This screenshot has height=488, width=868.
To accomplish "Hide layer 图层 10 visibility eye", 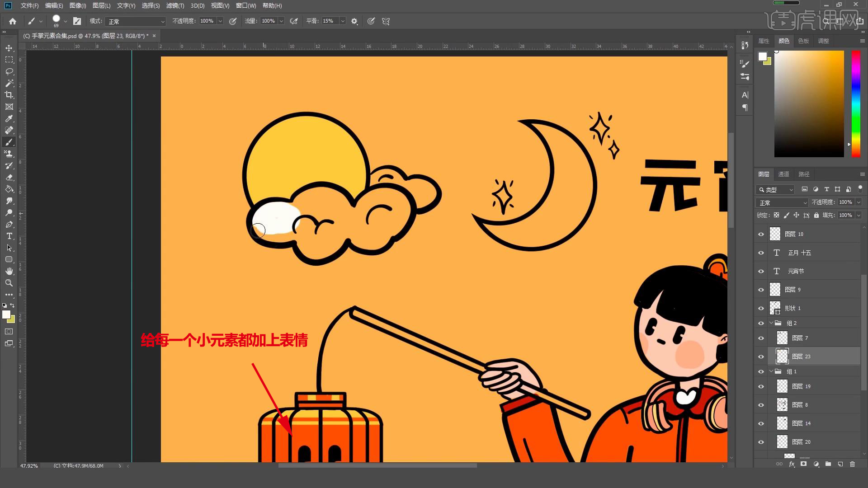I will pos(761,234).
